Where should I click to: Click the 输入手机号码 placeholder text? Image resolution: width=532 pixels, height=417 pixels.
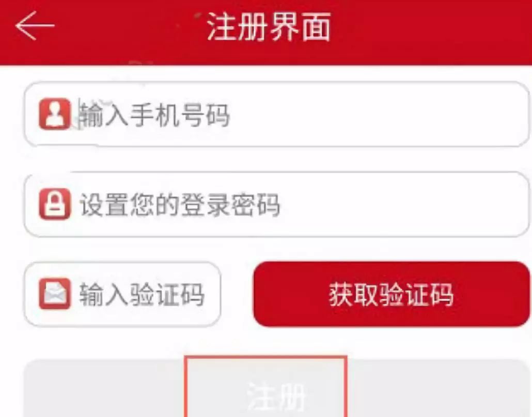(x=155, y=115)
